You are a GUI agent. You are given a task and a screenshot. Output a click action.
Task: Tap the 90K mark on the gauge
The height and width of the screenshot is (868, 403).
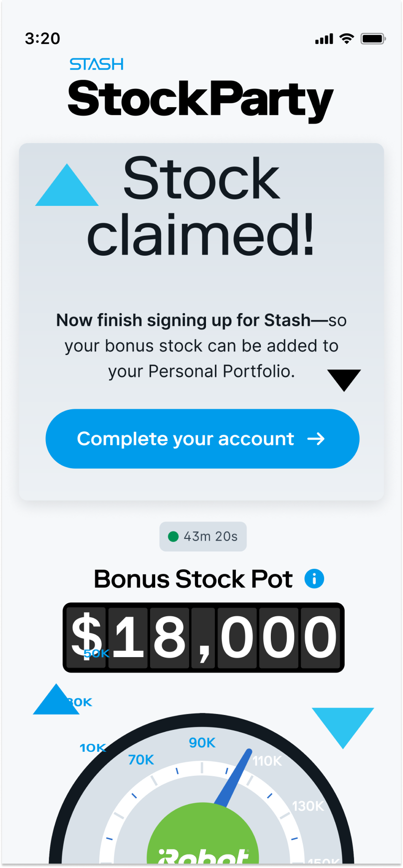(202, 743)
